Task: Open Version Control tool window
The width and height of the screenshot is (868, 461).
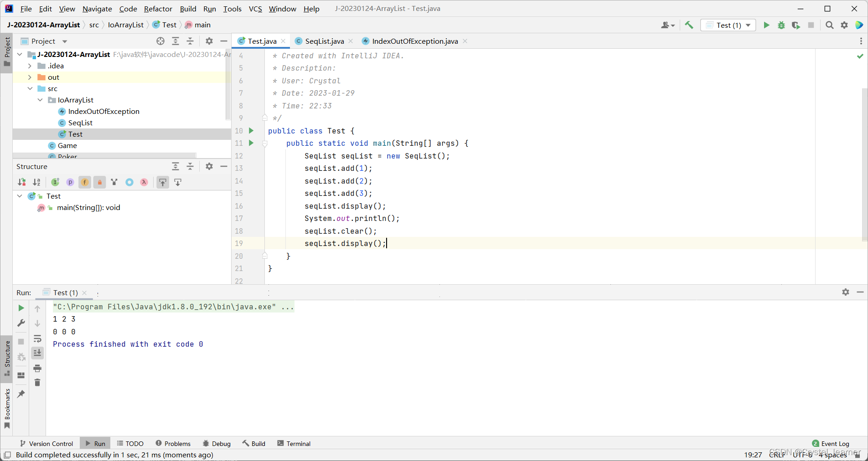Action: [46, 444]
